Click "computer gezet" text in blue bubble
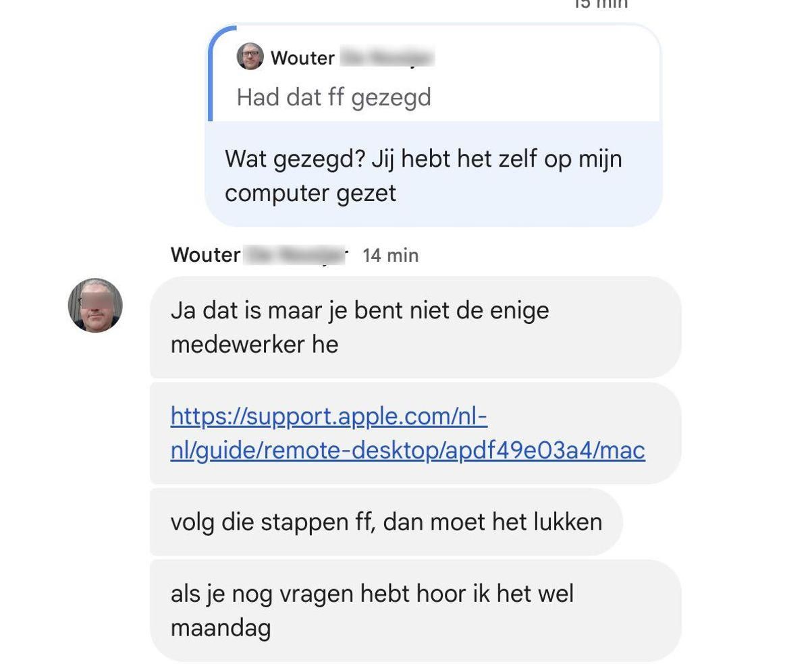Viewport: 810px width, 672px height. click(310, 194)
